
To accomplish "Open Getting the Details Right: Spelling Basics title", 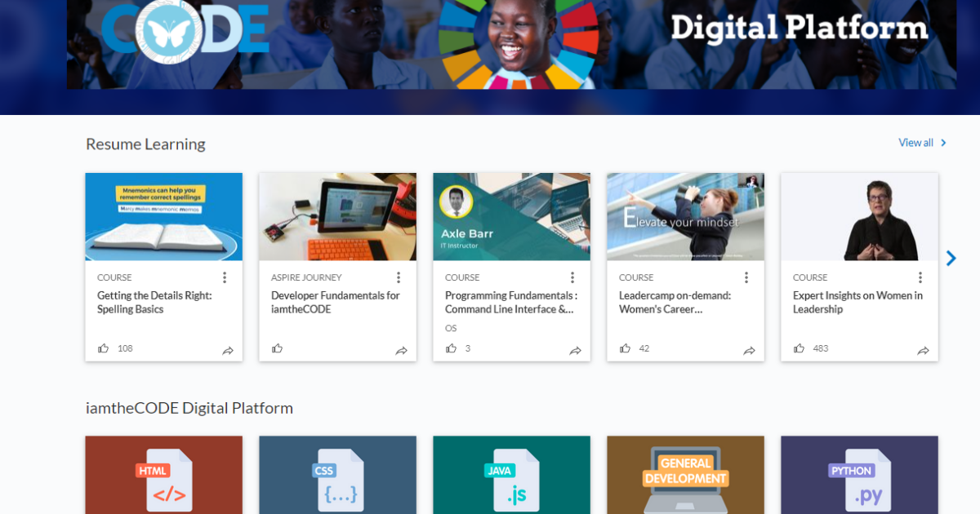I will (154, 303).
